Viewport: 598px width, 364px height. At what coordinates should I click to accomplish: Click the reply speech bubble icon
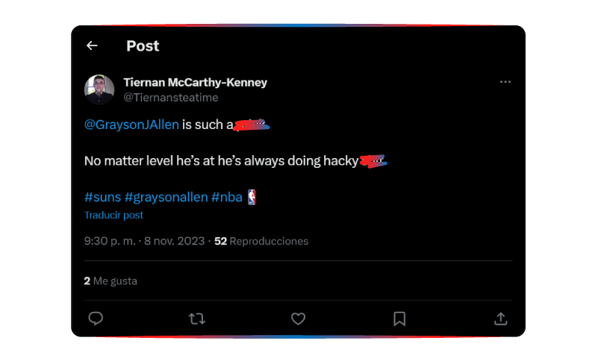coord(96,318)
